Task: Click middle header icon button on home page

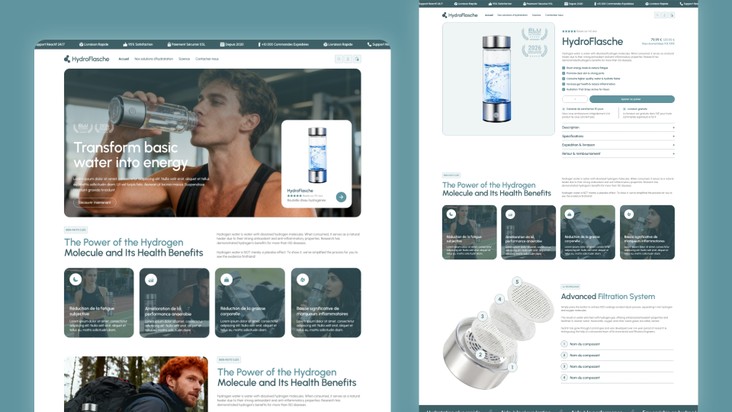Action: click(348, 59)
